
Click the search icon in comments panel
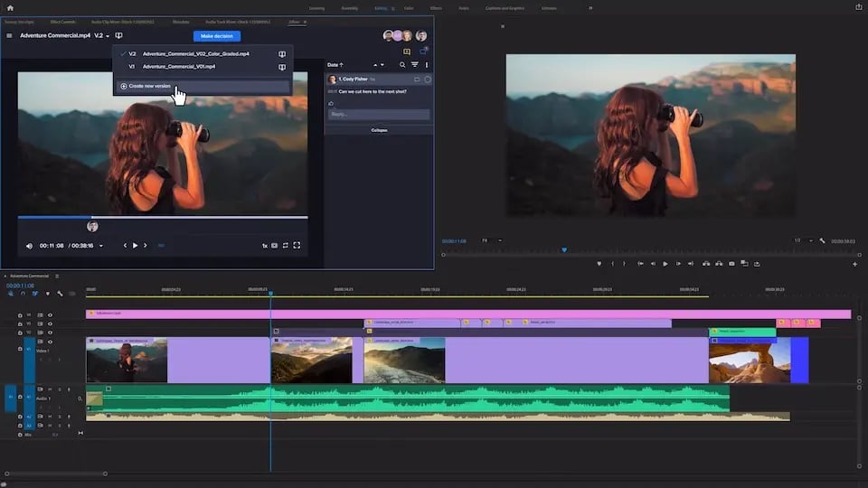[x=402, y=65]
